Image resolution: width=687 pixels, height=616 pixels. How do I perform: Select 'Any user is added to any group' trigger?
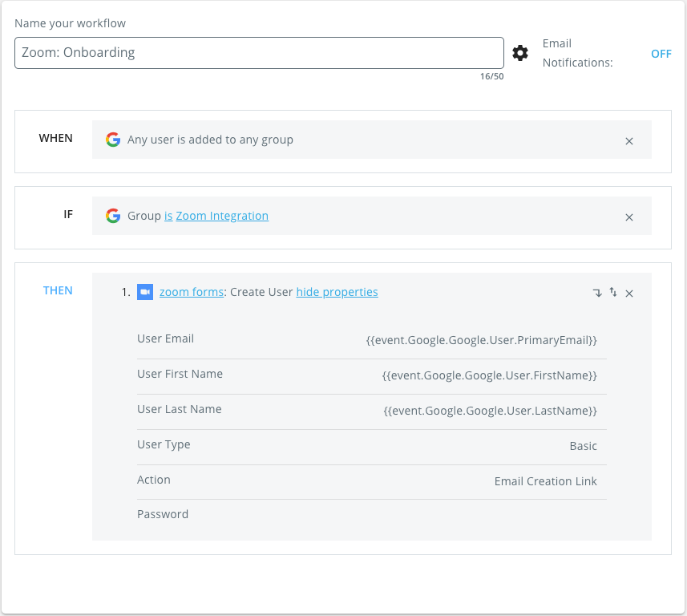tap(210, 140)
